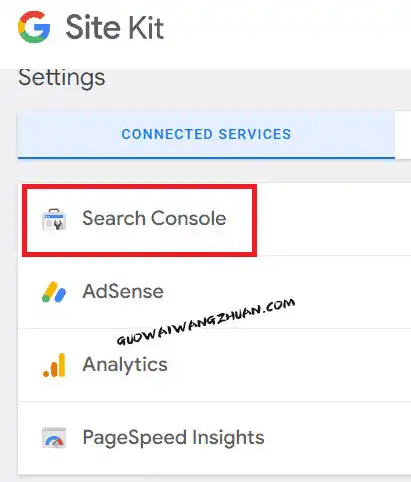
Task: Select the AdSense text label
Action: pyautogui.click(x=123, y=292)
